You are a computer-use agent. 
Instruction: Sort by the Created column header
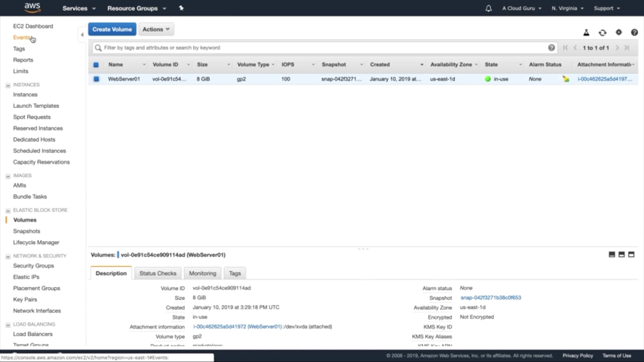(380, 64)
